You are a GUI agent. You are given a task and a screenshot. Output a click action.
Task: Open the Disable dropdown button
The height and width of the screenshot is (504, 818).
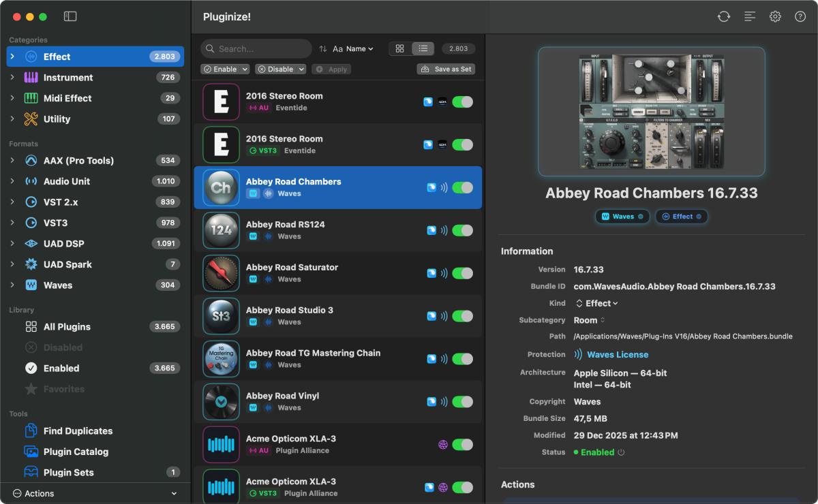click(x=280, y=69)
